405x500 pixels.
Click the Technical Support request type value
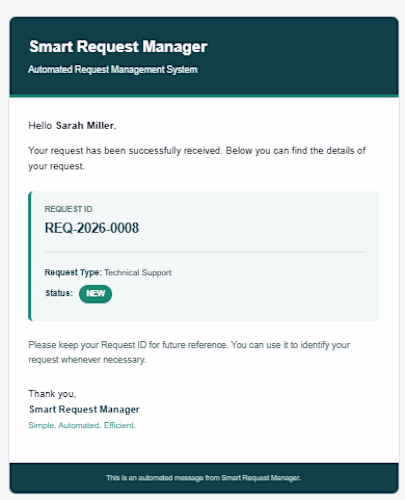[138, 273]
